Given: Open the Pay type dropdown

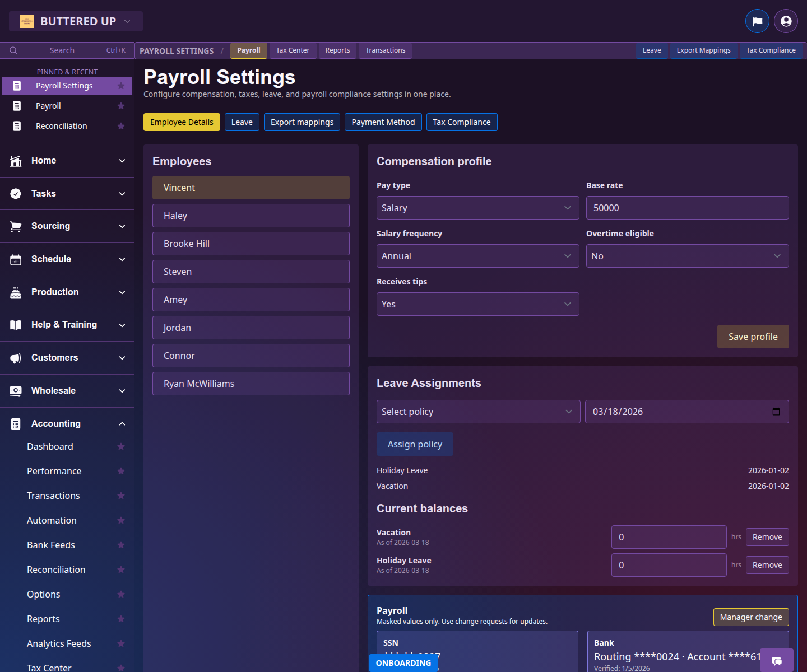Looking at the screenshot, I should click(477, 208).
